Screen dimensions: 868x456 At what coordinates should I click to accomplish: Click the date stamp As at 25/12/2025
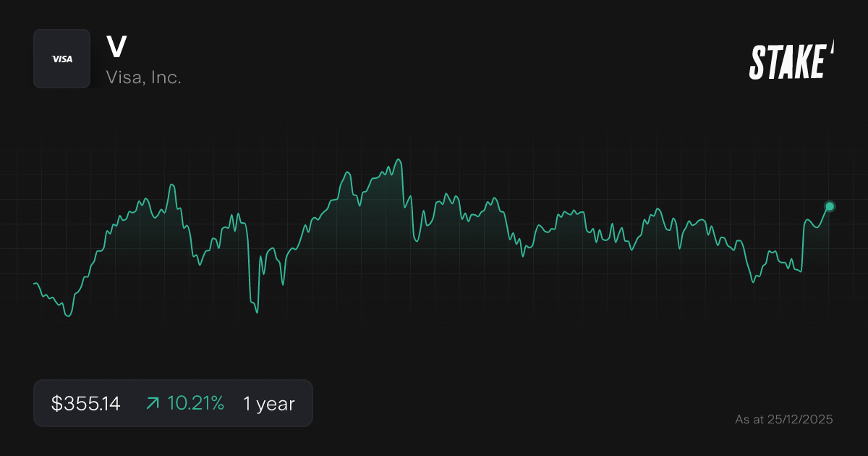pos(785,419)
